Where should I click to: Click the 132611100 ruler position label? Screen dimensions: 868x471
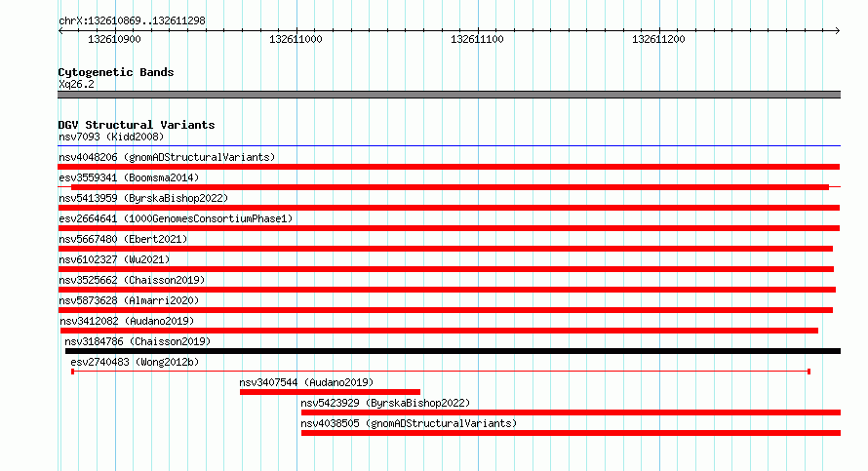477,39
